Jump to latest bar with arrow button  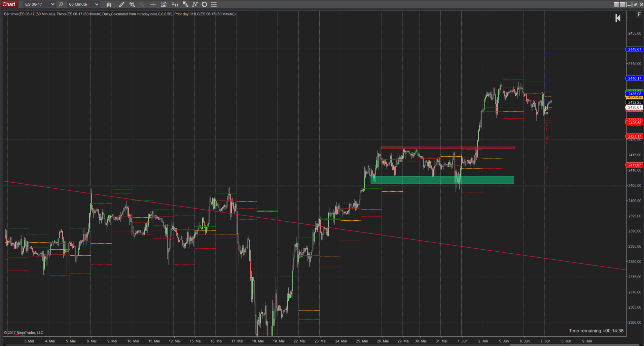coord(618,18)
